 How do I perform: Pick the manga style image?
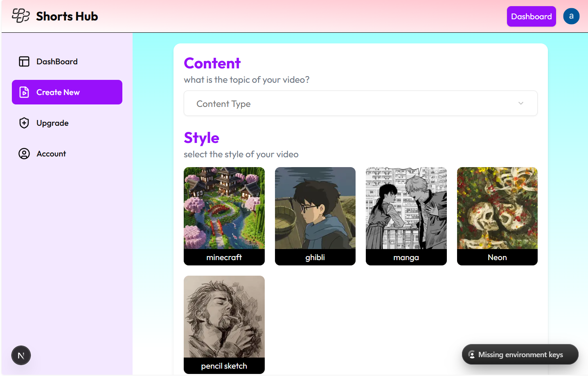(x=406, y=216)
